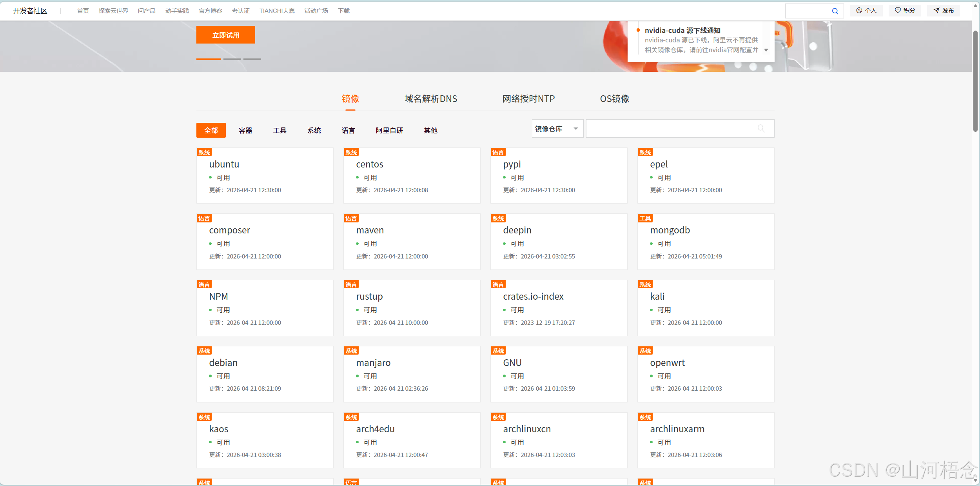Open the kaos mirror card
The width and height of the screenshot is (980, 486).
tap(265, 440)
